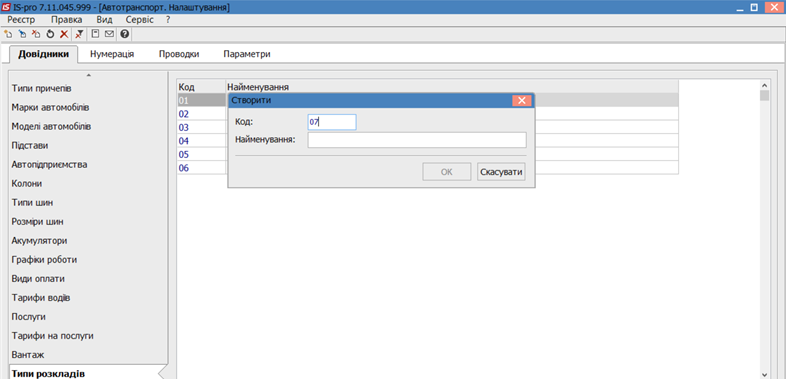This screenshot has width=786, height=379.
Task: Switch to the Параметри tab
Action: [x=247, y=54]
